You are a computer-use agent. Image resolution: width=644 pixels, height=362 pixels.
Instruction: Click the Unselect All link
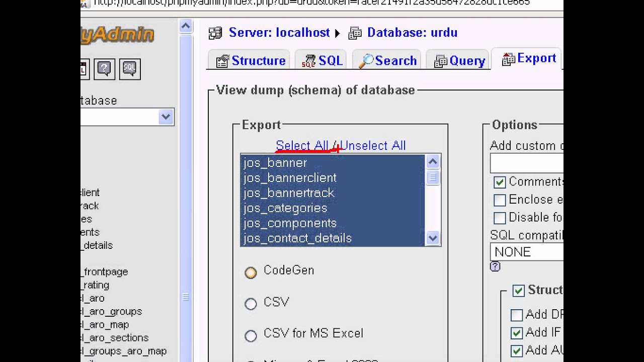pyautogui.click(x=373, y=145)
